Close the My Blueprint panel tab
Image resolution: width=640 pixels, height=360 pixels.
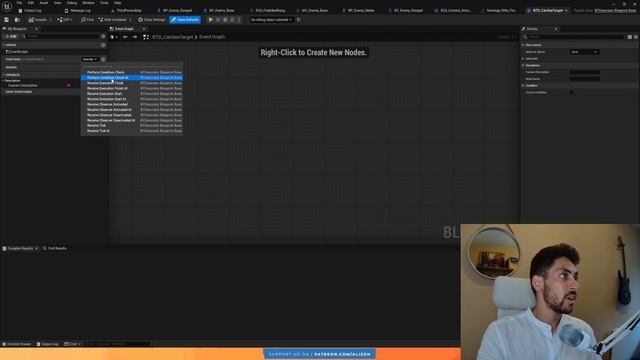(x=36, y=29)
